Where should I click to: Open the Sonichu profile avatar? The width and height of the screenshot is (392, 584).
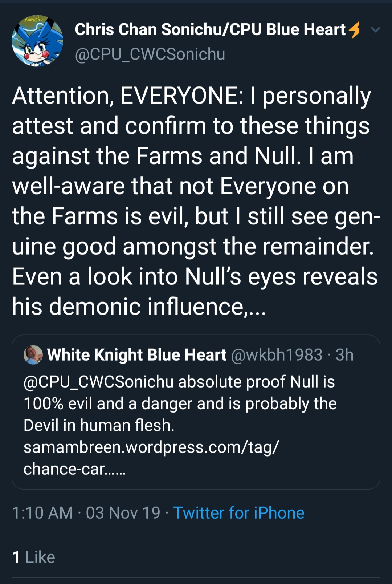click(x=37, y=41)
